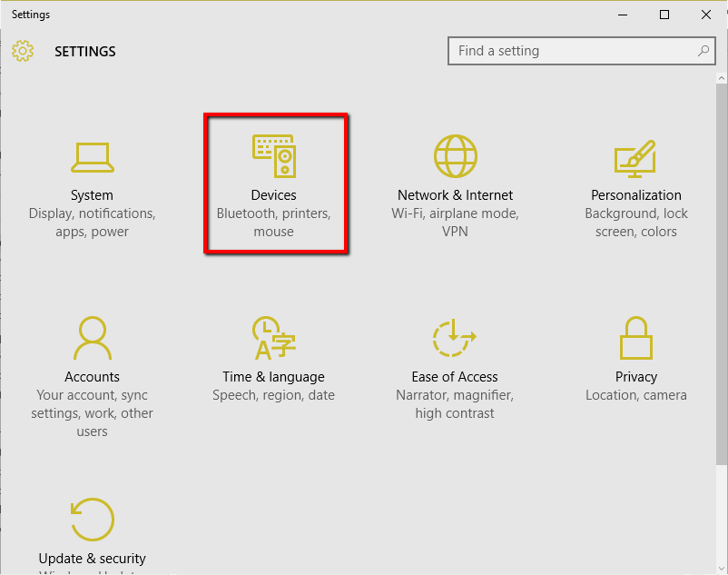
Task: Click the 'Wi-Fi, airplane mode, VPN' description
Action: [455, 223]
